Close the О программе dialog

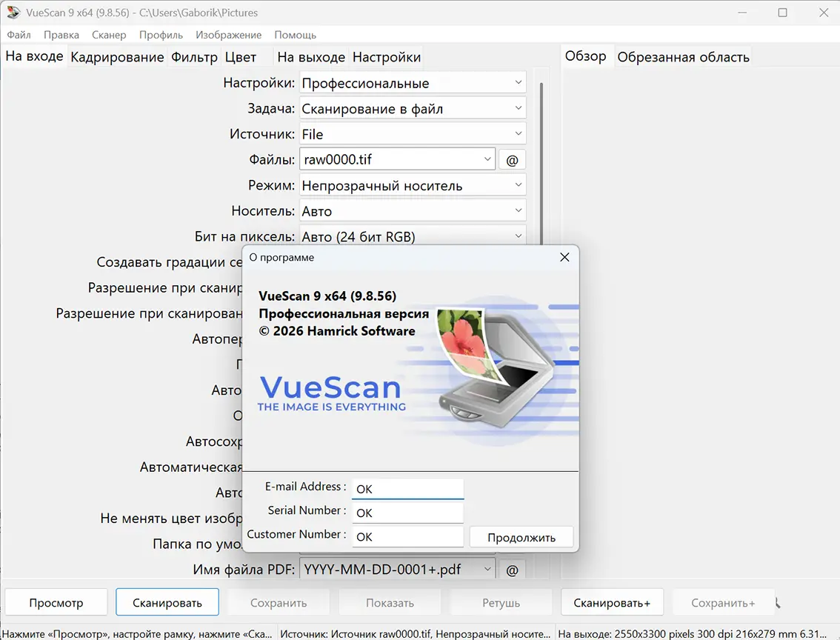pos(564,258)
